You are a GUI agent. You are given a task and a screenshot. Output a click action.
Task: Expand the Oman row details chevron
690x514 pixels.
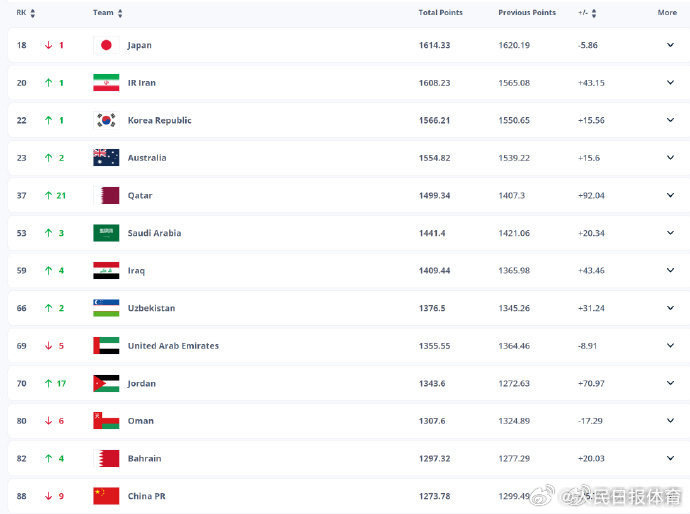coord(671,421)
